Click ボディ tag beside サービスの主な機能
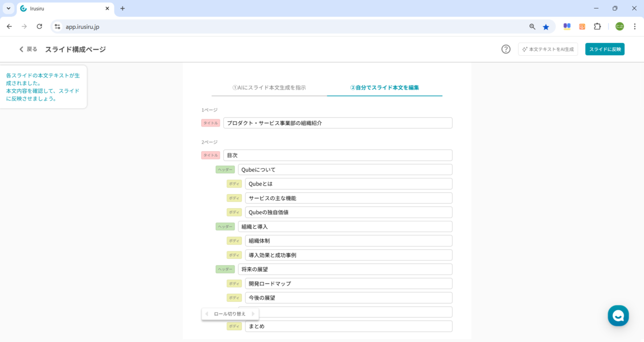The height and width of the screenshot is (342, 644). [234, 198]
